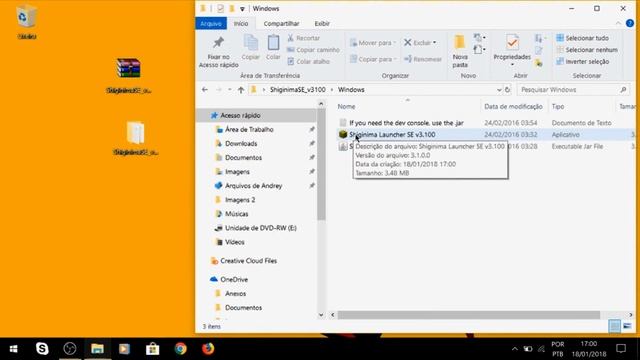Open recent locations dropdown arrow
Image resolution: width=640 pixels, height=360 pixels.
pos(230,90)
